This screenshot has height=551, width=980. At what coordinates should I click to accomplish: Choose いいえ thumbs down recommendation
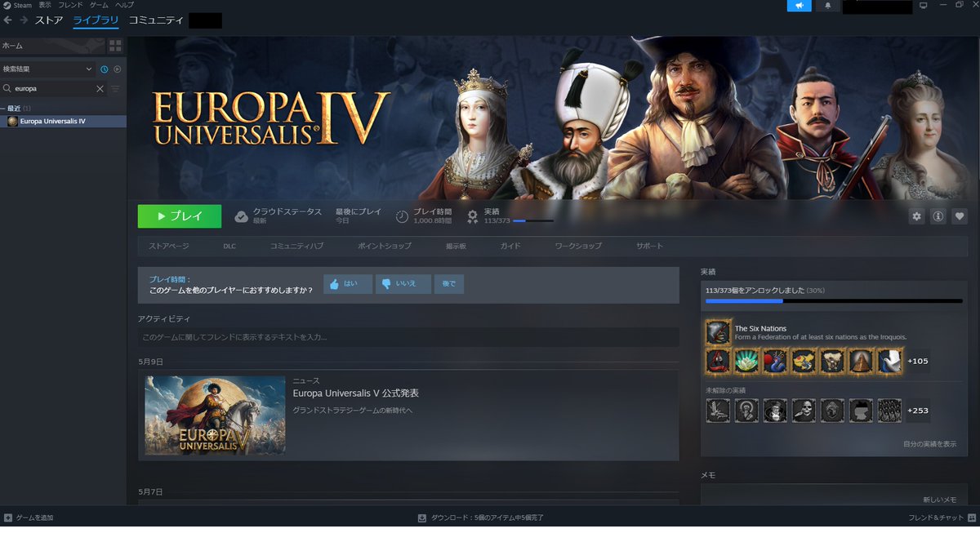[x=403, y=284]
